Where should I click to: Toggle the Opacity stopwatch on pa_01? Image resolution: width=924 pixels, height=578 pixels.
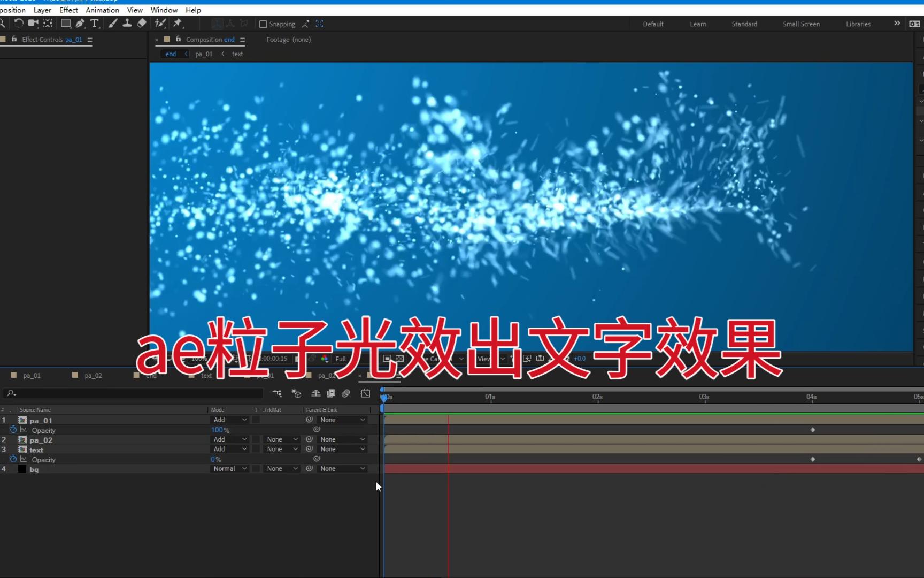14,430
